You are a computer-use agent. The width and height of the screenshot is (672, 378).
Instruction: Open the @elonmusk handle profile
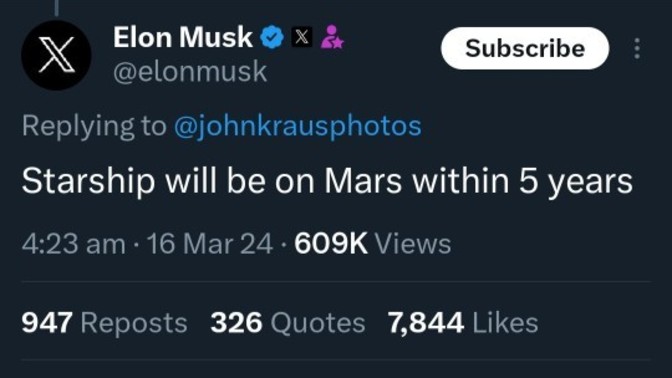click(190, 72)
